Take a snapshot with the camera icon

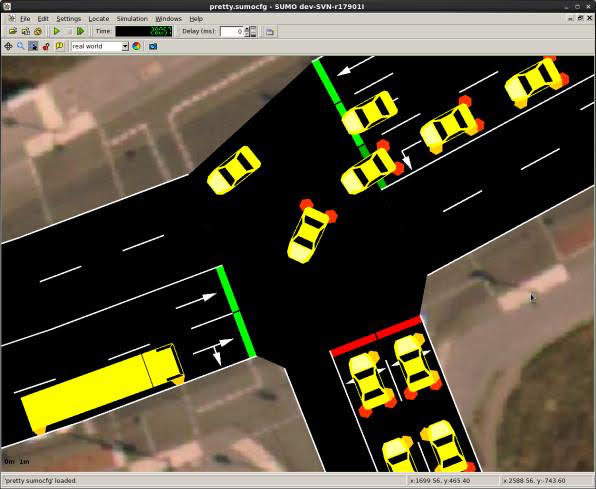[153, 46]
